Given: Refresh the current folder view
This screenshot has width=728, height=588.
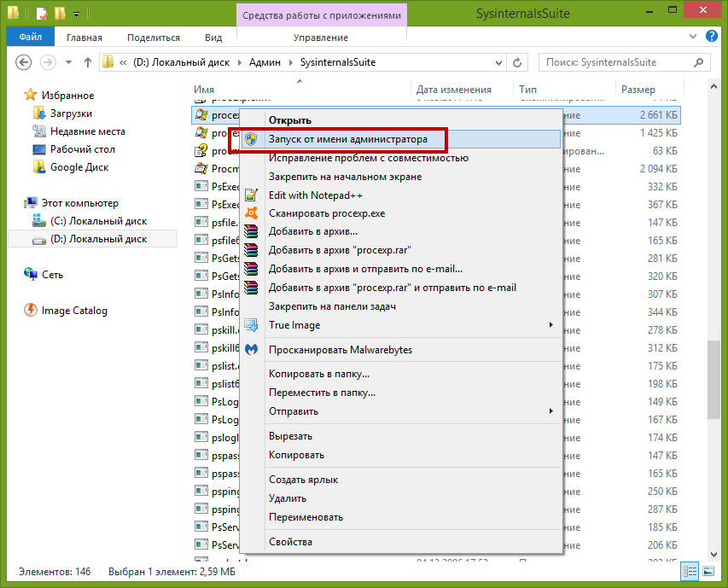Looking at the screenshot, I should (516, 62).
